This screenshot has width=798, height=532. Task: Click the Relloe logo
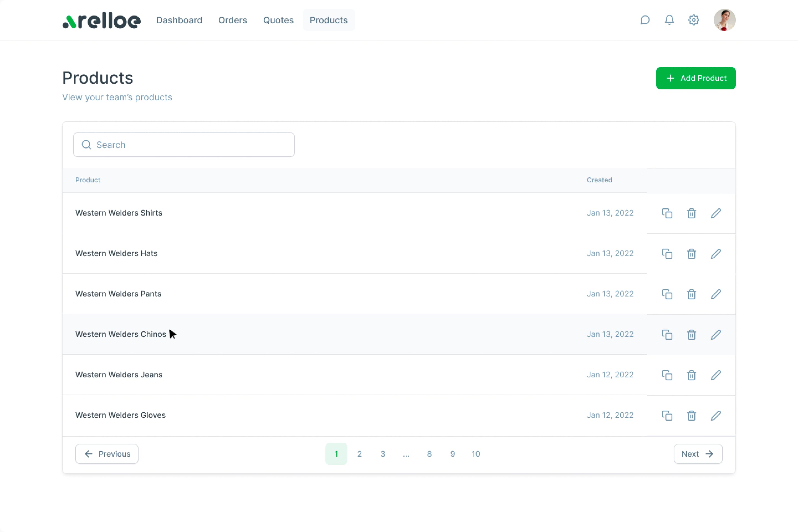101,21
